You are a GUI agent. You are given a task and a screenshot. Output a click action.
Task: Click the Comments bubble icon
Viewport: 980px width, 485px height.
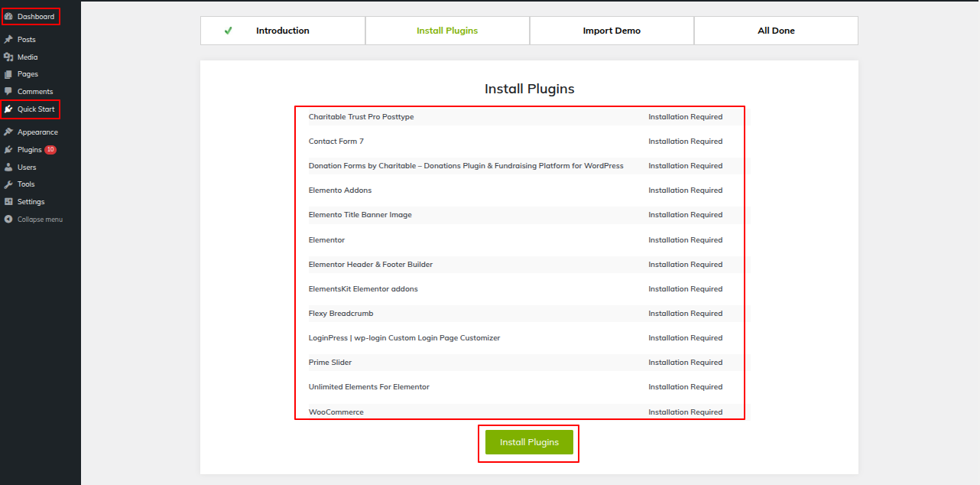click(8, 92)
